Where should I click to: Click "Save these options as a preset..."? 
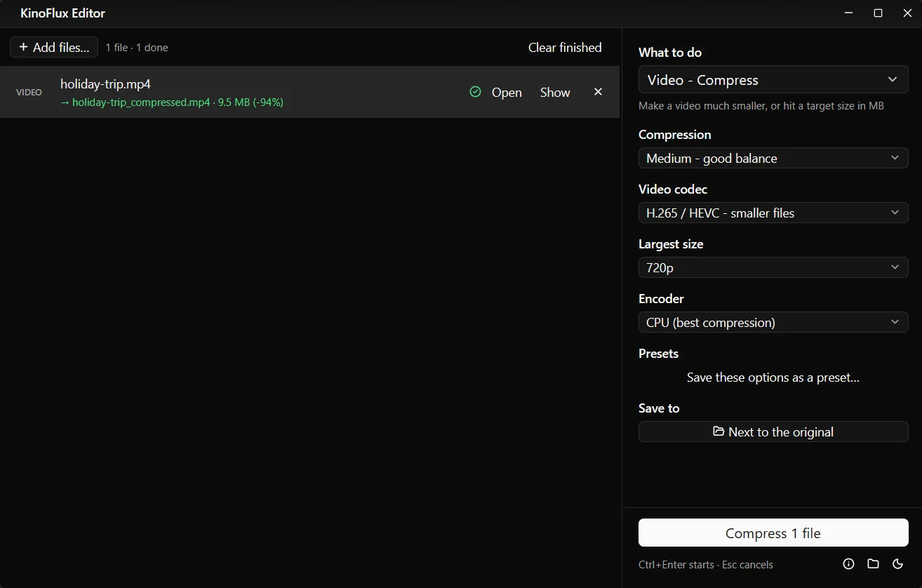click(x=773, y=377)
